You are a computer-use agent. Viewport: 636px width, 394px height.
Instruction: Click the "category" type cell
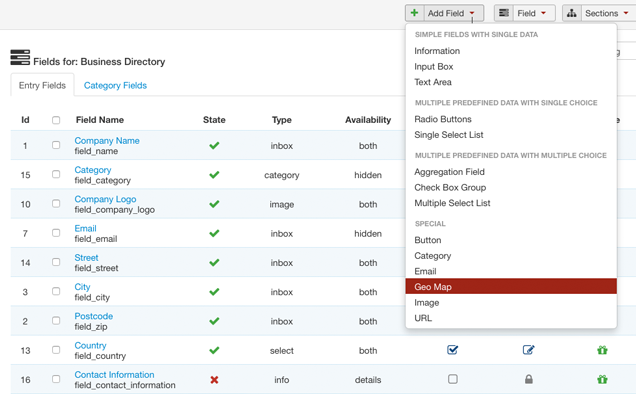tap(281, 175)
